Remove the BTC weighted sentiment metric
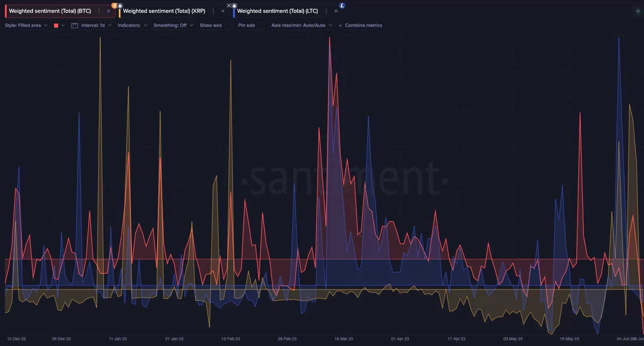This screenshot has height=346, width=644. point(109,11)
